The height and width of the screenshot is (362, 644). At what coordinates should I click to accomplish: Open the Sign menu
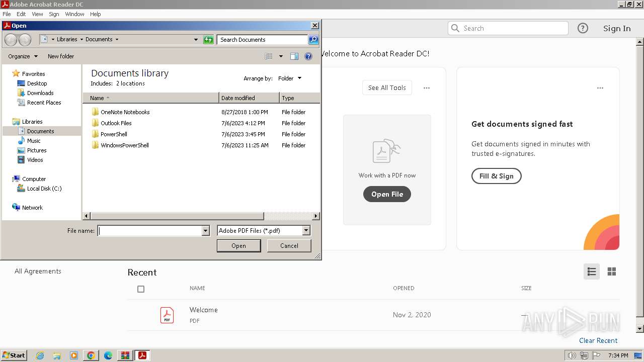tap(54, 14)
